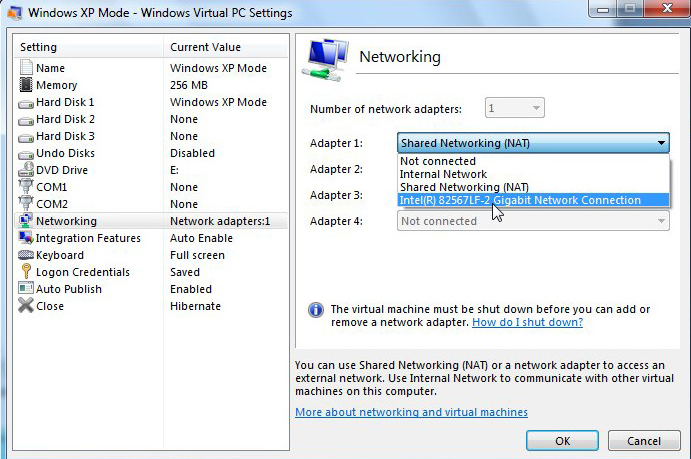Select the Keyboard icon in settings list
691x459 pixels.
coord(26,255)
